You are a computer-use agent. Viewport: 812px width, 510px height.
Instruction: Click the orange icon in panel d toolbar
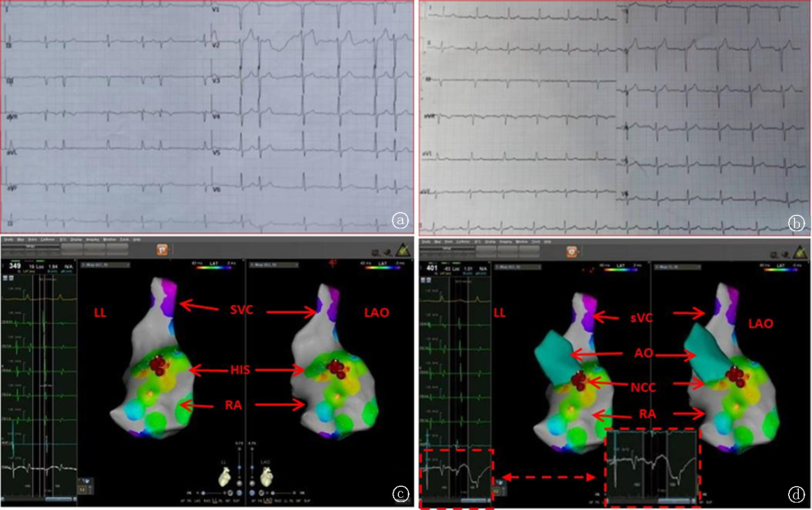pos(572,251)
